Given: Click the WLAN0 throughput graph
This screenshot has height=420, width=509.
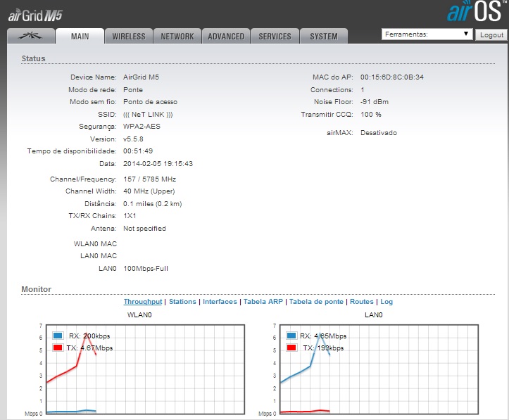Looking at the screenshot, I should click(146, 369).
